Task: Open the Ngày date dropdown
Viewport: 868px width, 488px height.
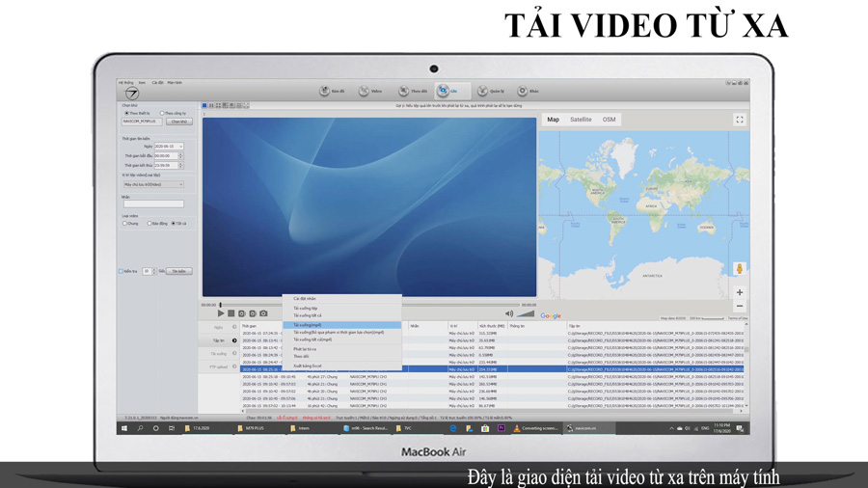Action: (x=180, y=147)
